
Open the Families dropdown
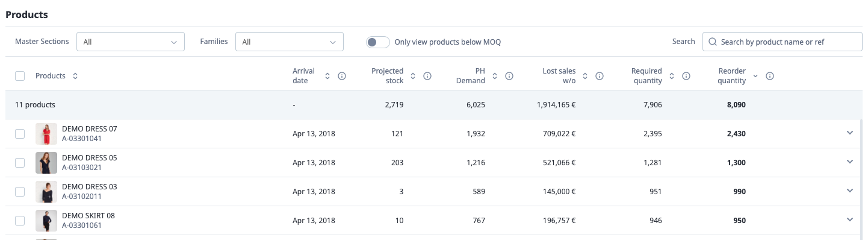[290, 42]
